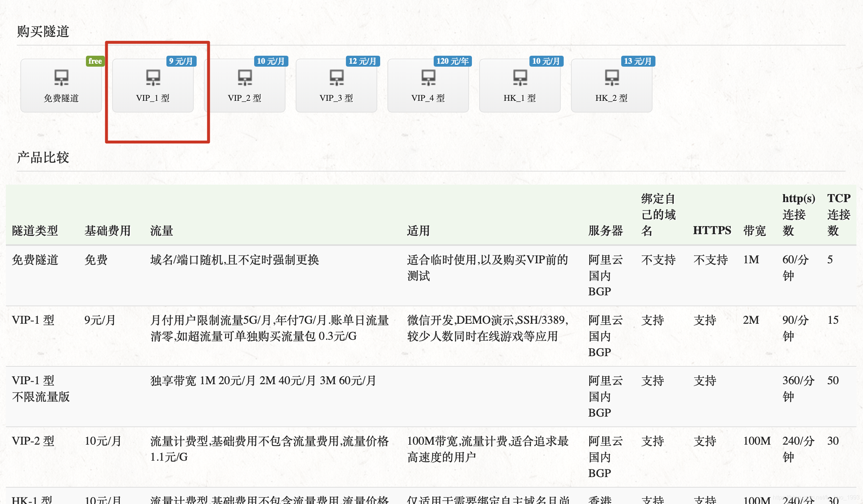Click the 13 元/月 price badge
The width and height of the screenshot is (863, 504).
638,61
